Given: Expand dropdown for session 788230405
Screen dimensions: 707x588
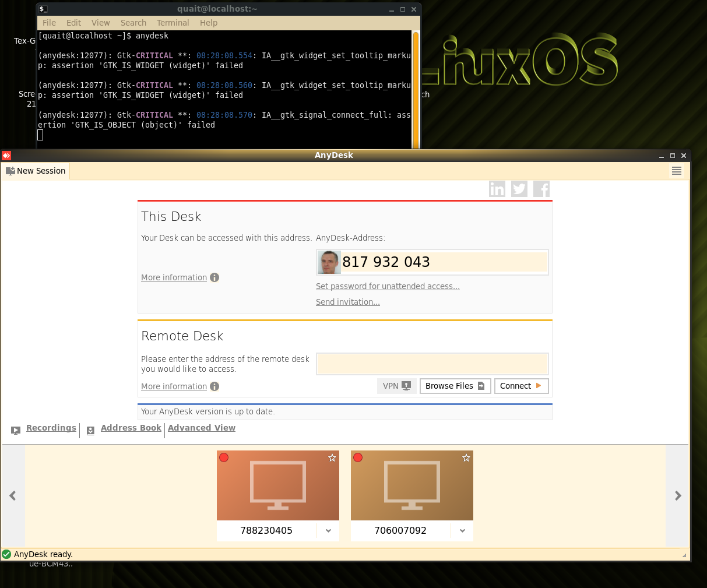Looking at the screenshot, I should [x=328, y=531].
